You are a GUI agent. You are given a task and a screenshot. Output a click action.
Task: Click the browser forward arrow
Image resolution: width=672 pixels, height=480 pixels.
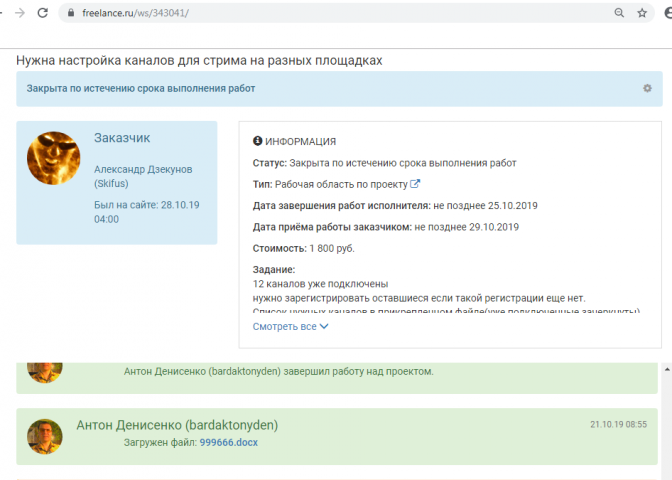pyautogui.click(x=20, y=13)
